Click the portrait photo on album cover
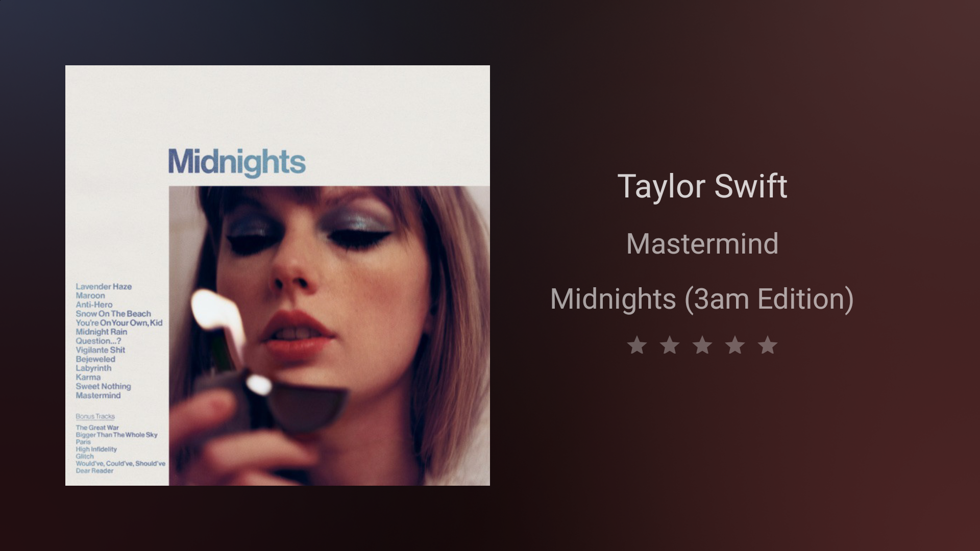The image size is (980, 551). click(329, 336)
